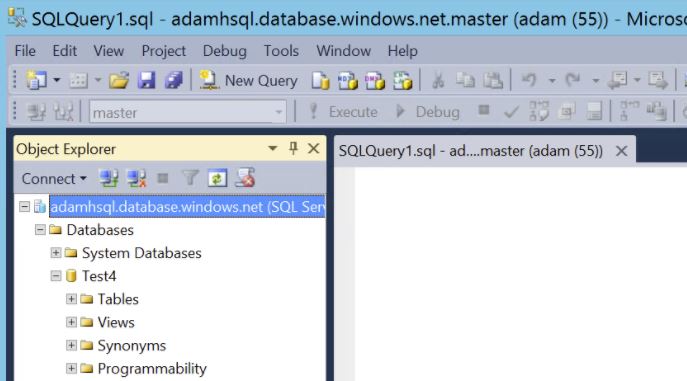The height and width of the screenshot is (381, 687).
Task: Click the Parse checkmark icon
Action: (511, 112)
